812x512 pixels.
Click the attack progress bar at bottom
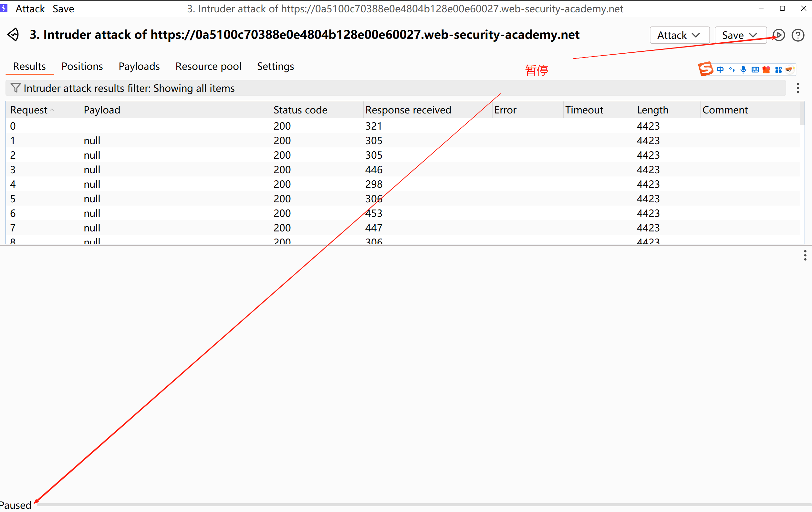pos(422,505)
